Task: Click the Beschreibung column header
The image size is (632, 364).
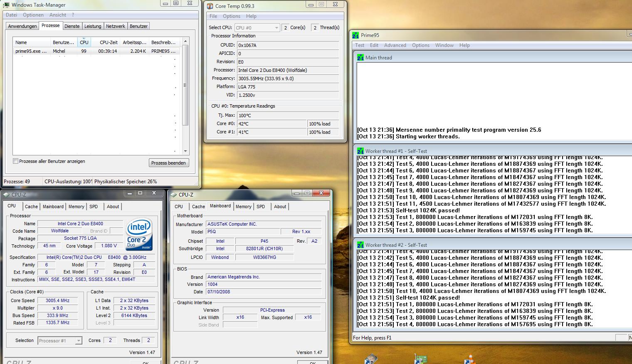Action: click(x=163, y=42)
